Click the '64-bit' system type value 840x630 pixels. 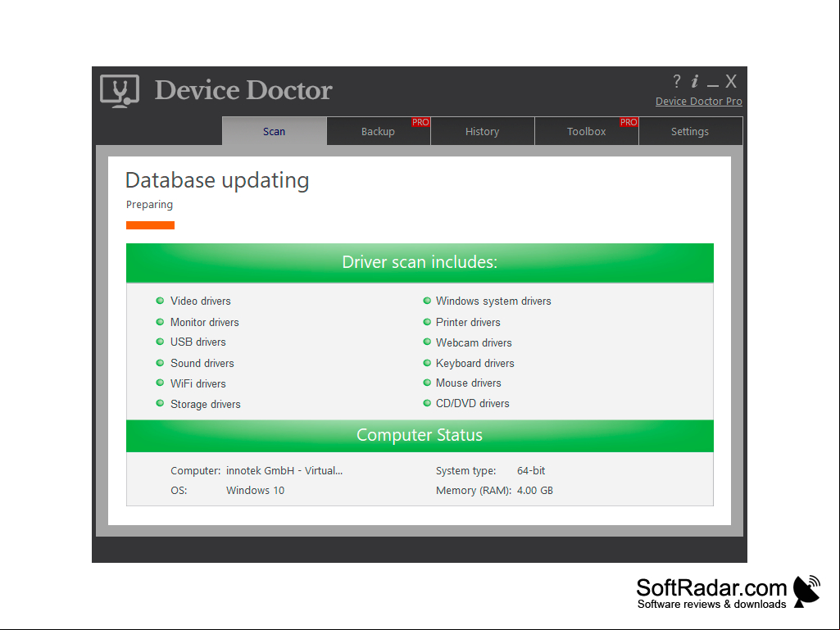531,471
